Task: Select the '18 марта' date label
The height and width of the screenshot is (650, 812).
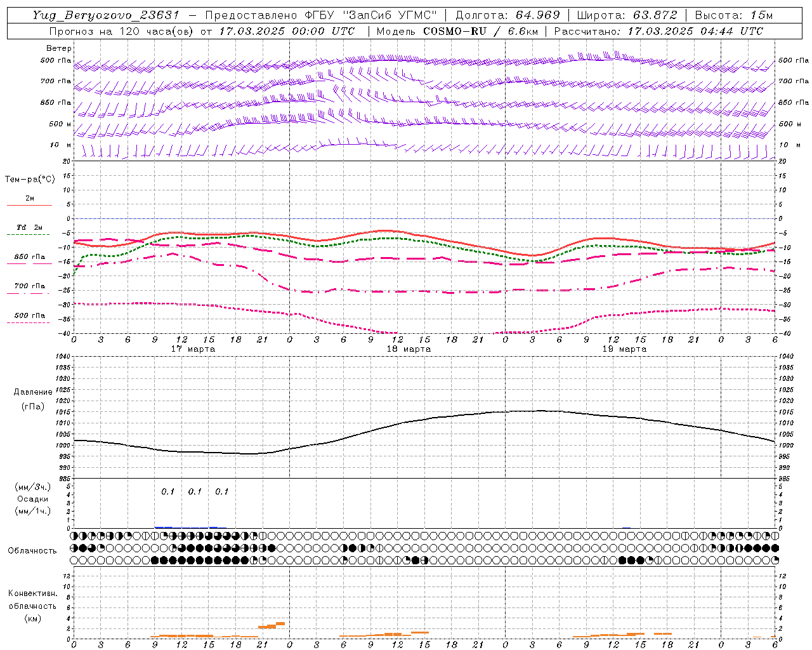Action: click(x=409, y=349)
